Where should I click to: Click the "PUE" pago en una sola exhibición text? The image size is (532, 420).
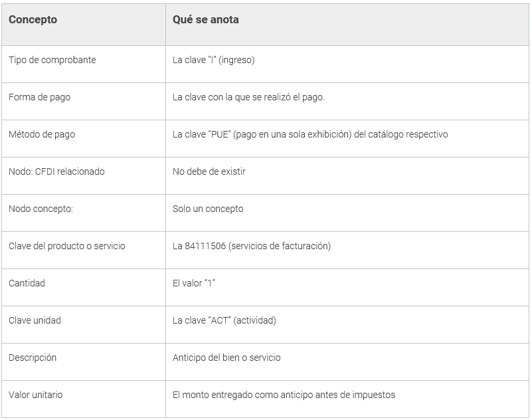click(x=310, y=134)
